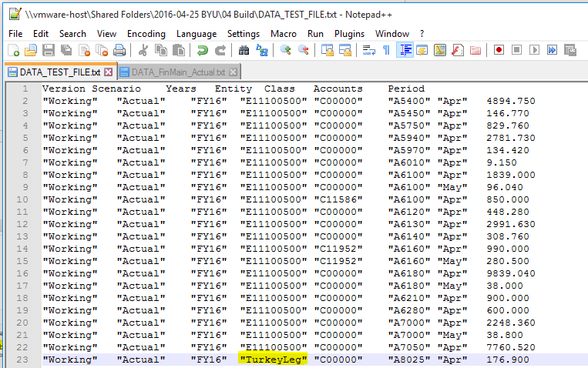Open the Plugins menu
588x368 pixels.
[x=349, y=34]
